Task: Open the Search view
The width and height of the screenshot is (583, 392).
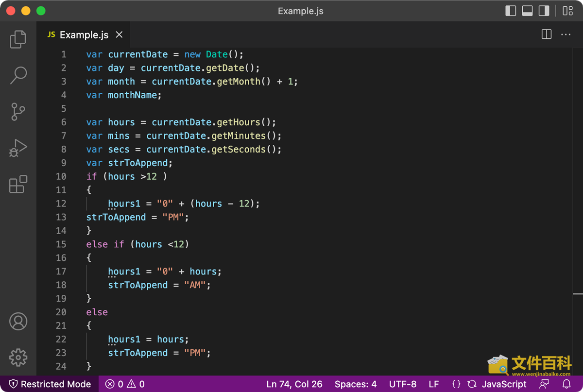Action: point(18,76)
